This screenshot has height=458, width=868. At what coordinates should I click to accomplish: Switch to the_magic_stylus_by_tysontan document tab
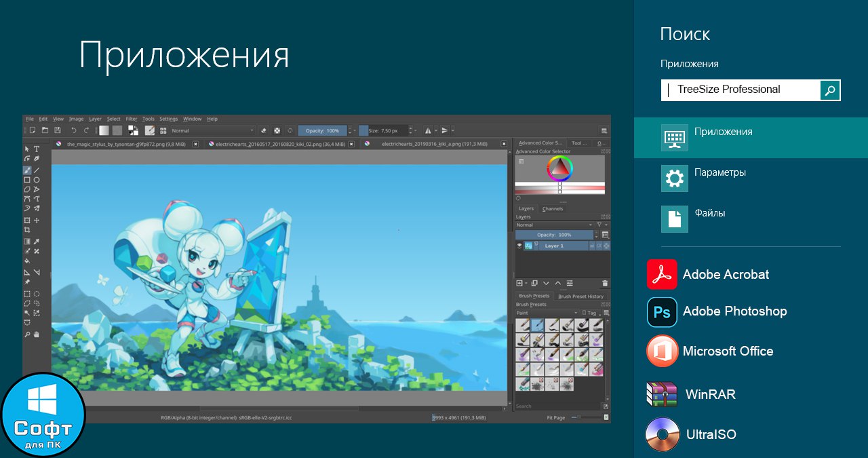[x=126, y=144]
